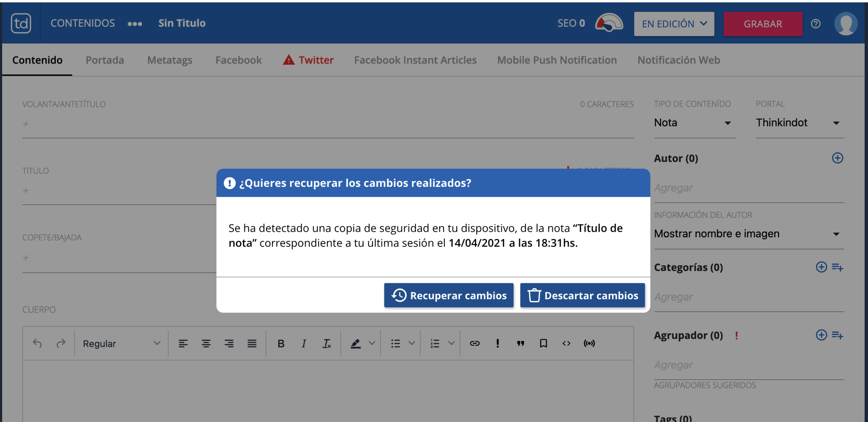Click the user avatar profile icon
868x422 pixels.
(845, 24)
